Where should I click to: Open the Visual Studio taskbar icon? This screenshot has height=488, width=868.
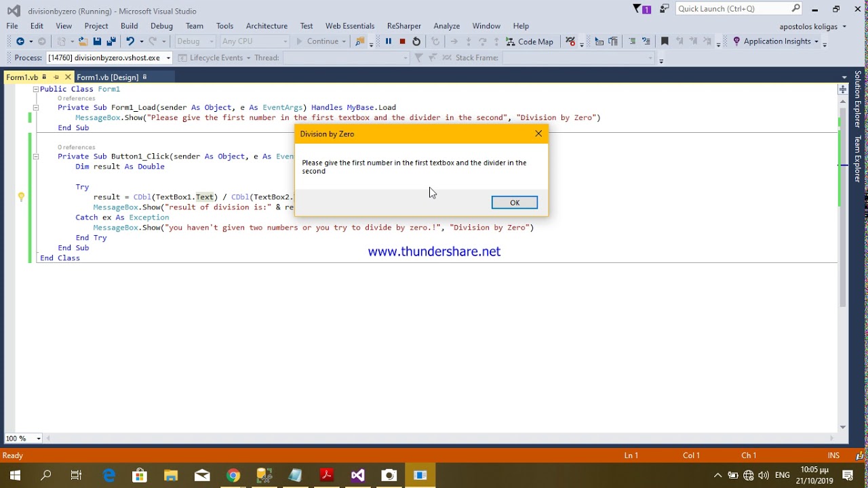(358, 475)
